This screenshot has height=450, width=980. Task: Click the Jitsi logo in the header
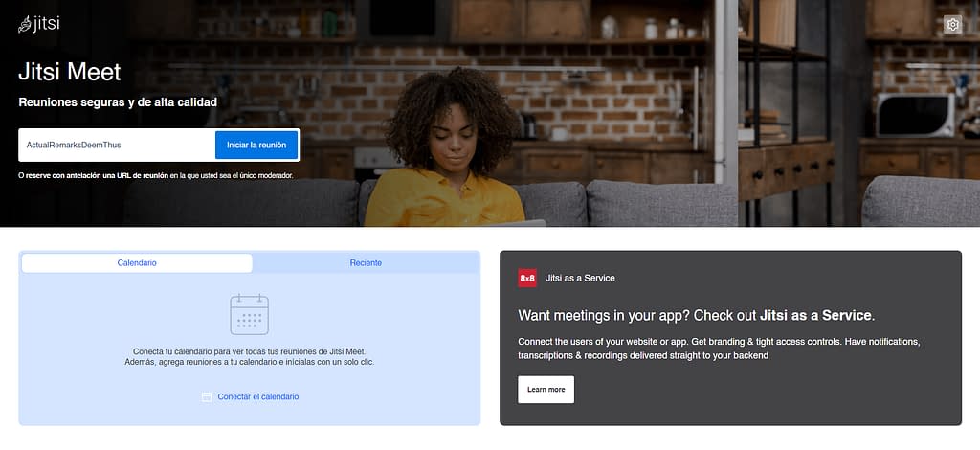tap(38, 24)
